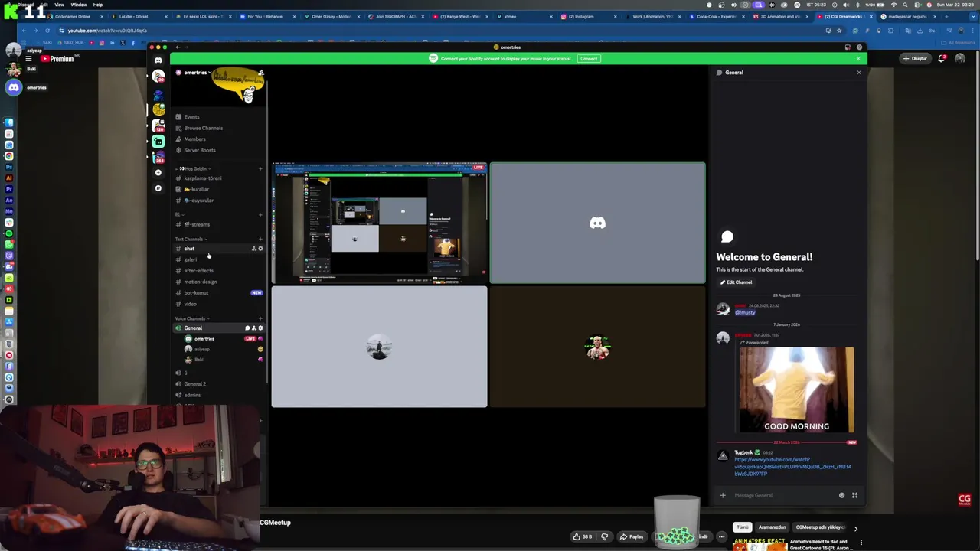Click Discord icon in the left overlay list

tap(14, 87)
